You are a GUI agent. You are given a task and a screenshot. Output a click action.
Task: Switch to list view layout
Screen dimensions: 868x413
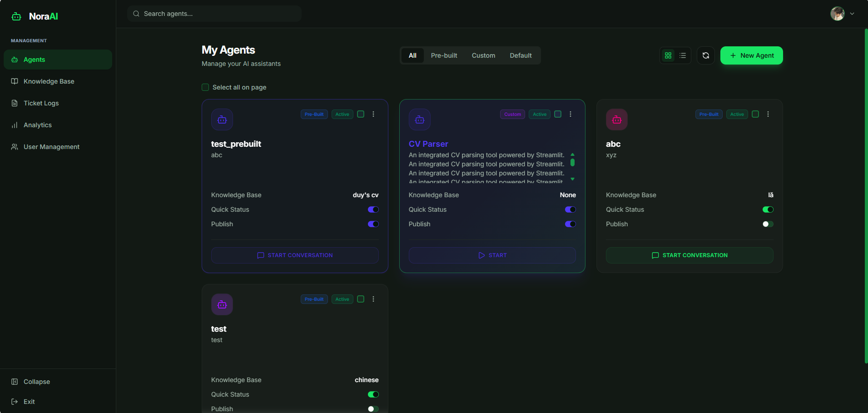pos(683,55)
